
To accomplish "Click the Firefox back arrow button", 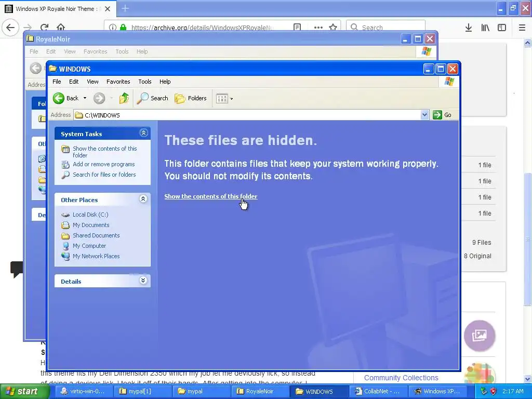I will (10, 27).
